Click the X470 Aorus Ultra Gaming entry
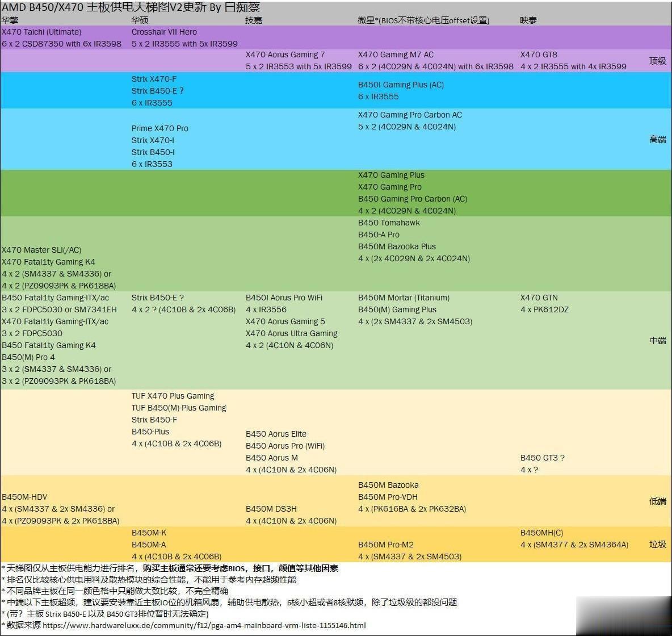The width and height of the screenshot is (672, 636). click(291, 334)
